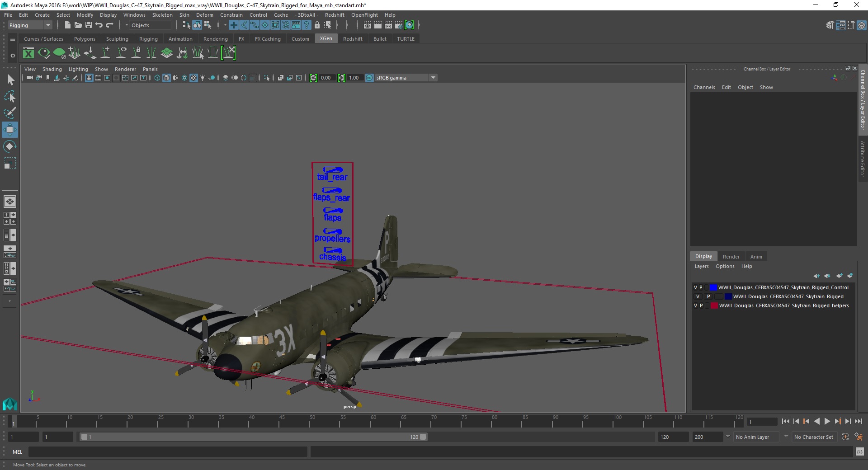This screenshot has height=470, width=868.
Task: Switch to the Render layer tab
Action: [731, 257]
